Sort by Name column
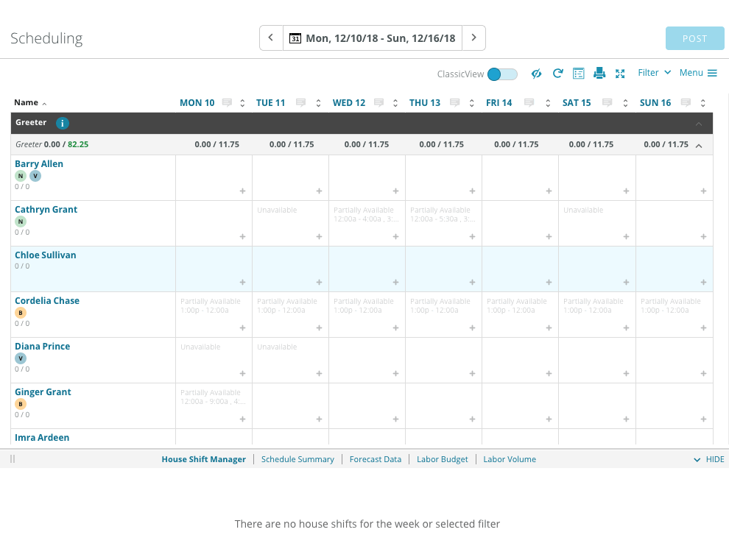 (27, 103)
